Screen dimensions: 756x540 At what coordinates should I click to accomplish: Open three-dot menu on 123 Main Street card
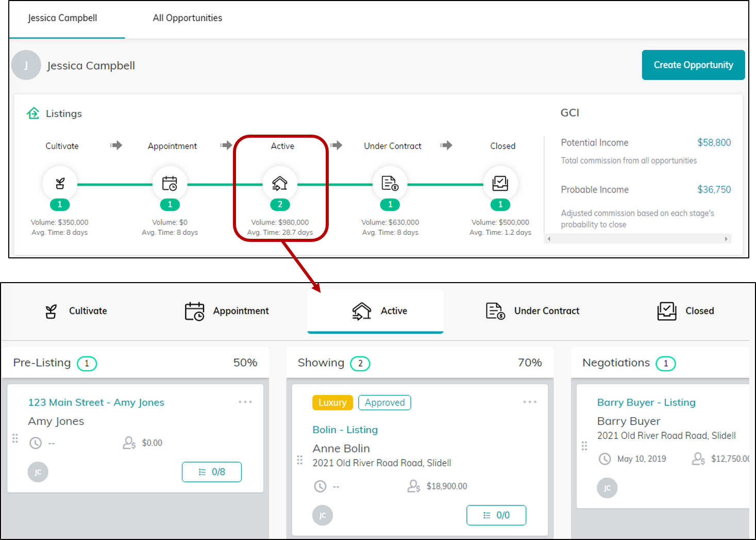[245, 402]
